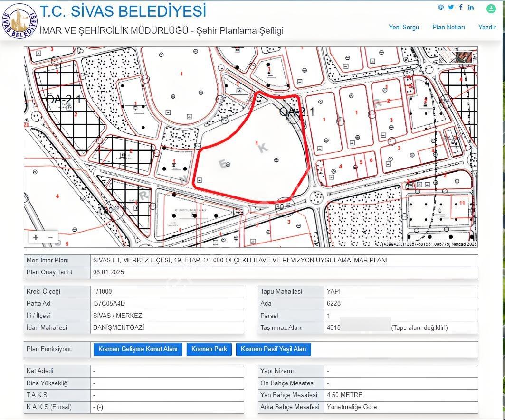Viewport: 505px width, 420px height.
Task: Click the Bina Yüksekliği label
Action: pyautogui.click(x=48, y=383)
